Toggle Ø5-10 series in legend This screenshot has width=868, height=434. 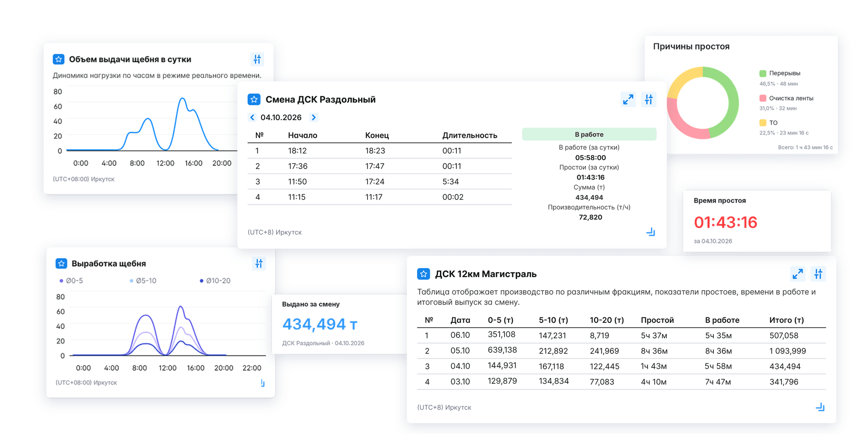143,281
